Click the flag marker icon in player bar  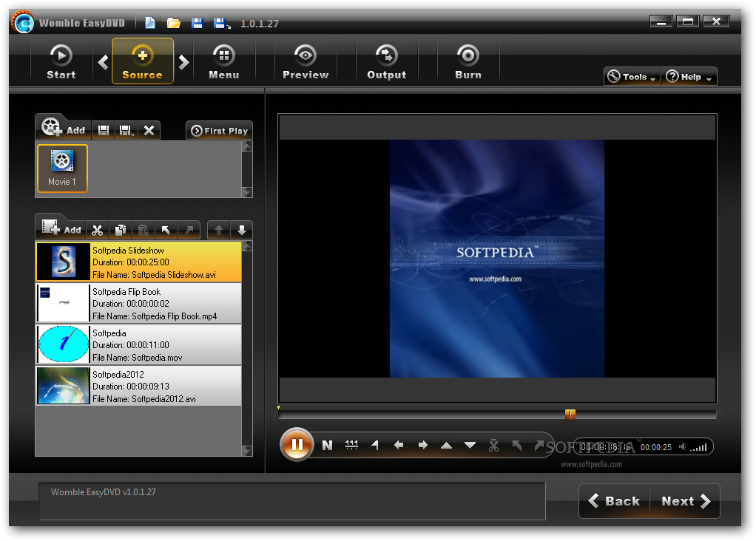coord(375,445)
